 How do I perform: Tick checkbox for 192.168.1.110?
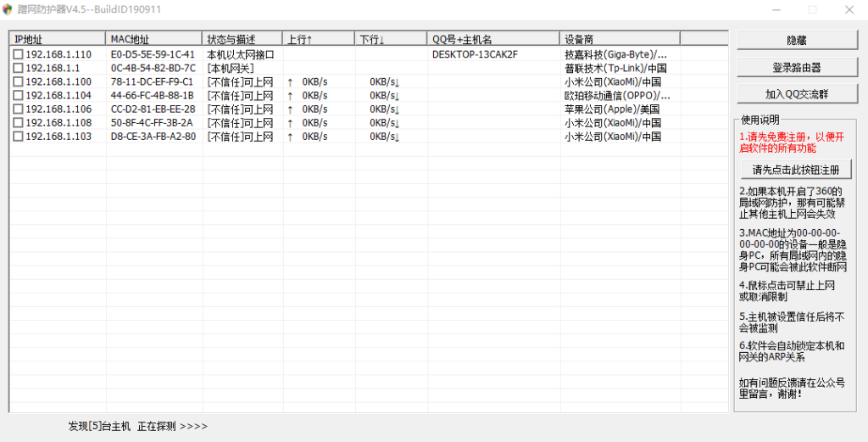[x=18, y=54]
